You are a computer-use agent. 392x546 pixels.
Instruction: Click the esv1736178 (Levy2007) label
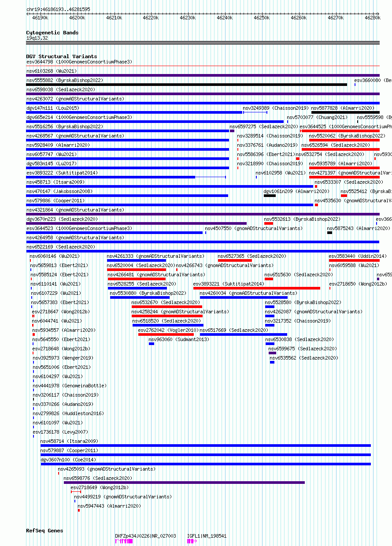(61, 432)
